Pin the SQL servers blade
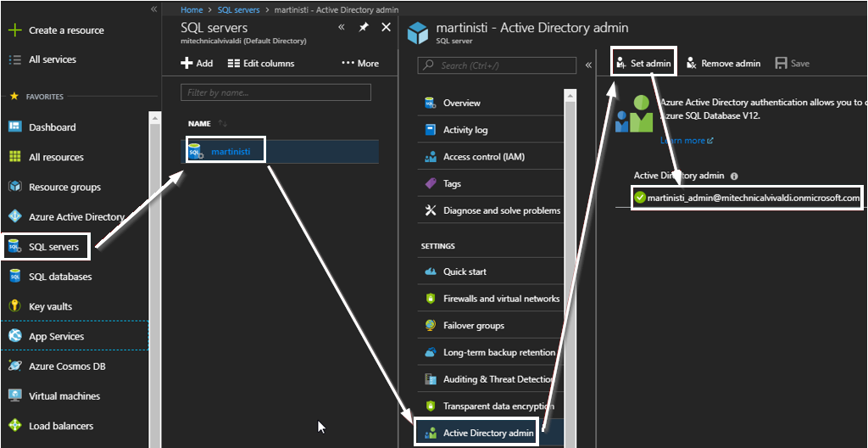Image resolution: width=868 pixels, height=448 pixels. 363,28
